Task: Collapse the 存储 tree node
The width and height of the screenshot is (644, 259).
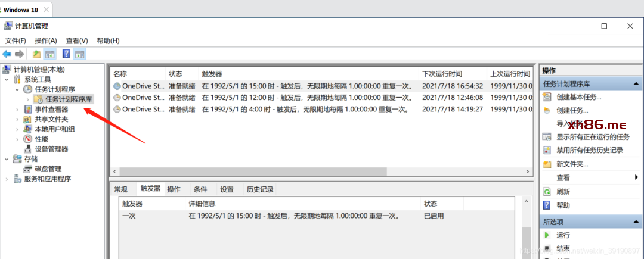Action: click(7, 159)
